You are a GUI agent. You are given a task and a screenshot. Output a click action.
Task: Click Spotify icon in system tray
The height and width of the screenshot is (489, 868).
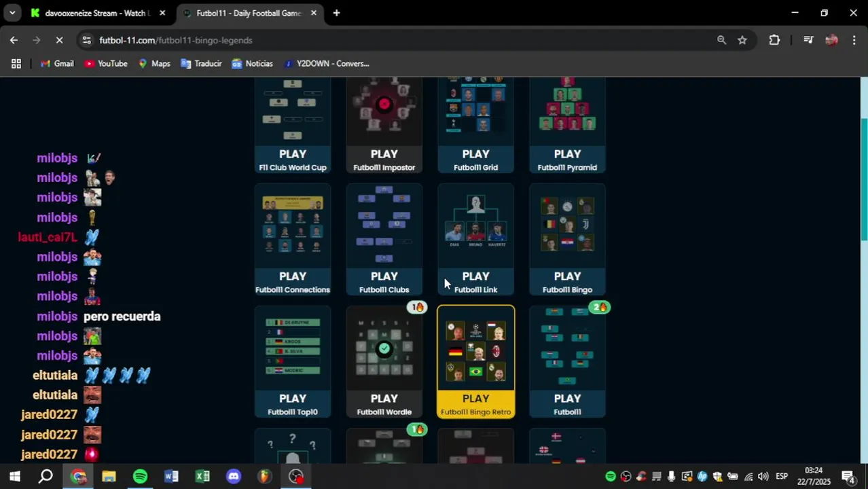pos(611,476)
